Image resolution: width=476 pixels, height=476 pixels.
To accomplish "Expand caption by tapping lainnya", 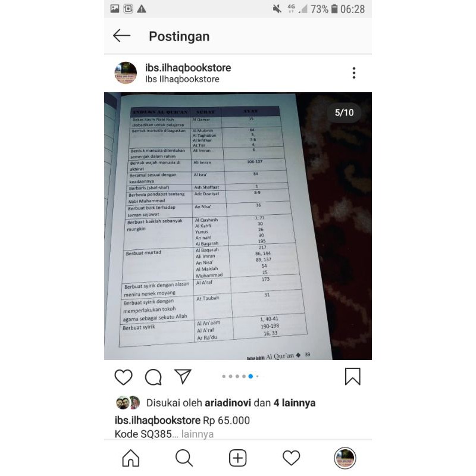I will coord(198,434).
